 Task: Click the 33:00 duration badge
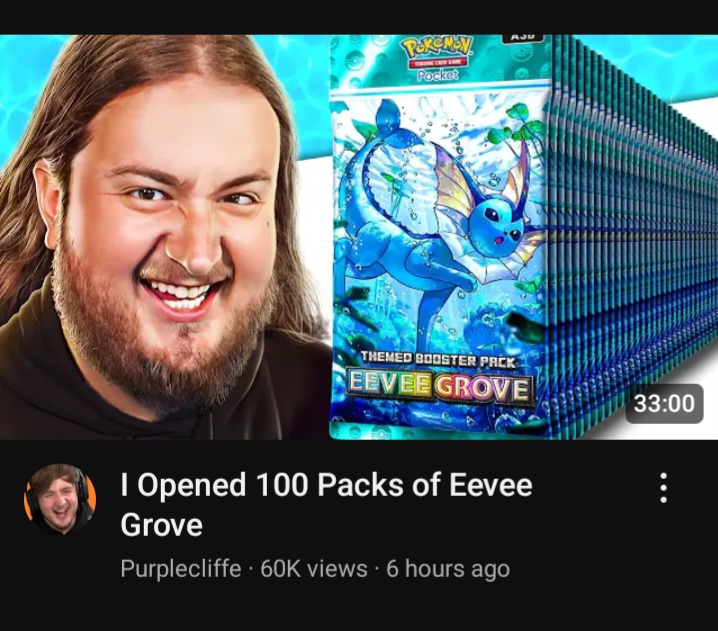664,403
